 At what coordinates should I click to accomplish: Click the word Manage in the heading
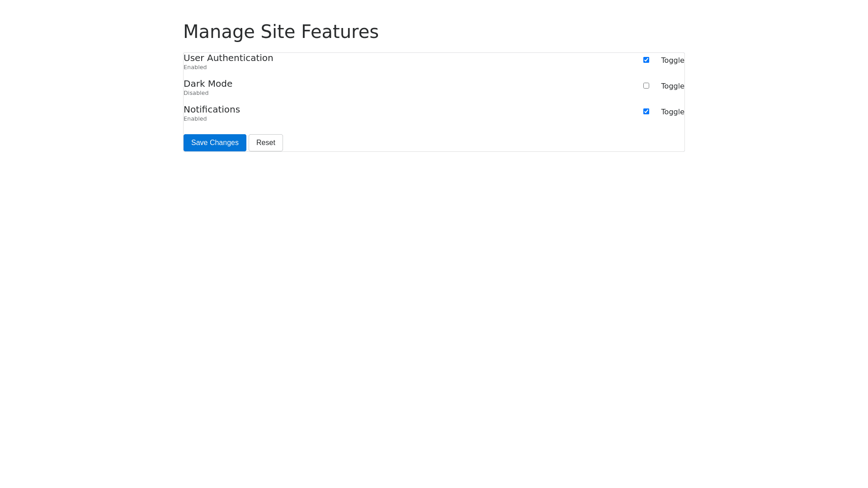point(219,32)
